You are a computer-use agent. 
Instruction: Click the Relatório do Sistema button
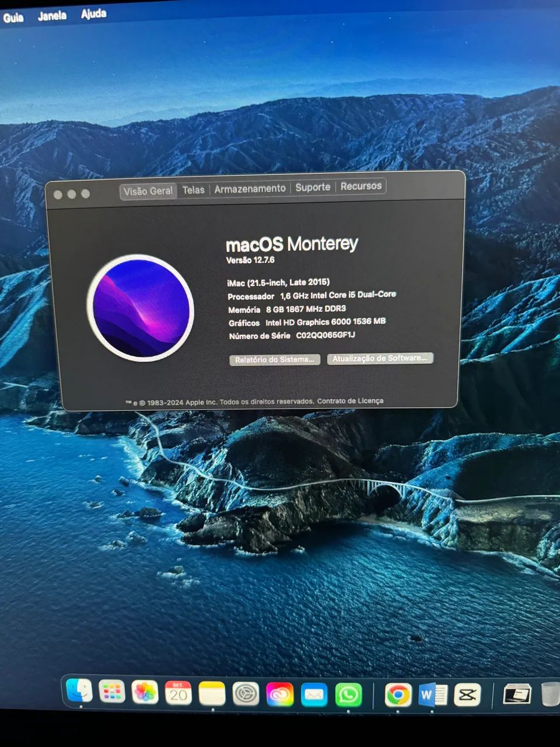click(275, 359)
